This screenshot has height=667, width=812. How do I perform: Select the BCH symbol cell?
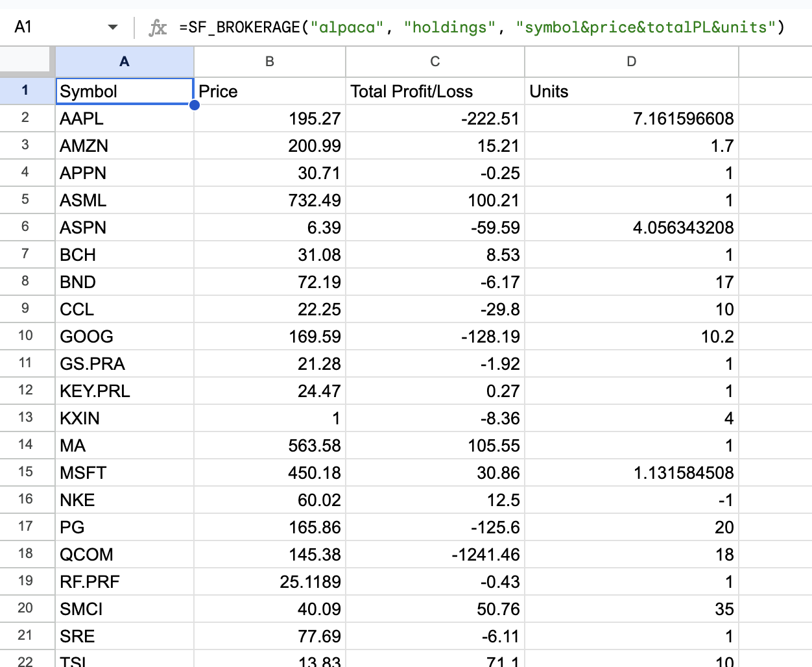125,254
